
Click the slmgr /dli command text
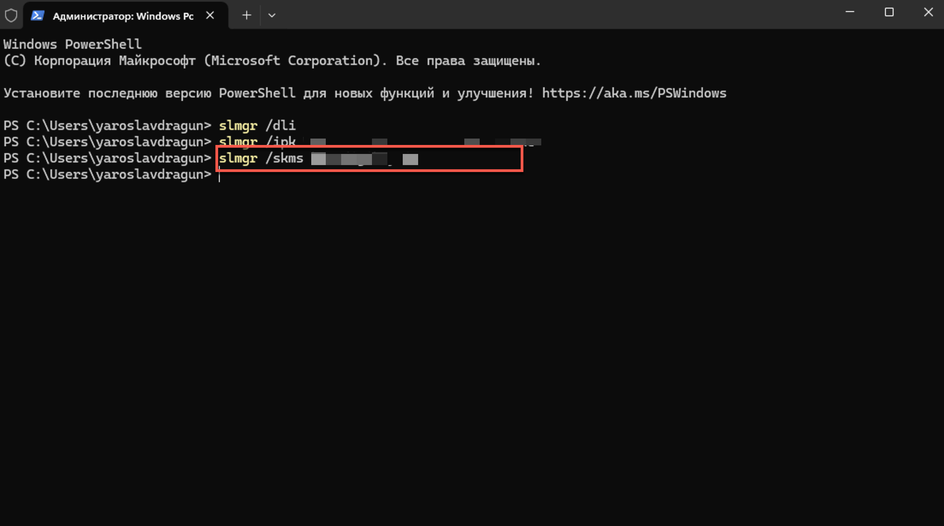pyautogui.click(x=257, y=126)
